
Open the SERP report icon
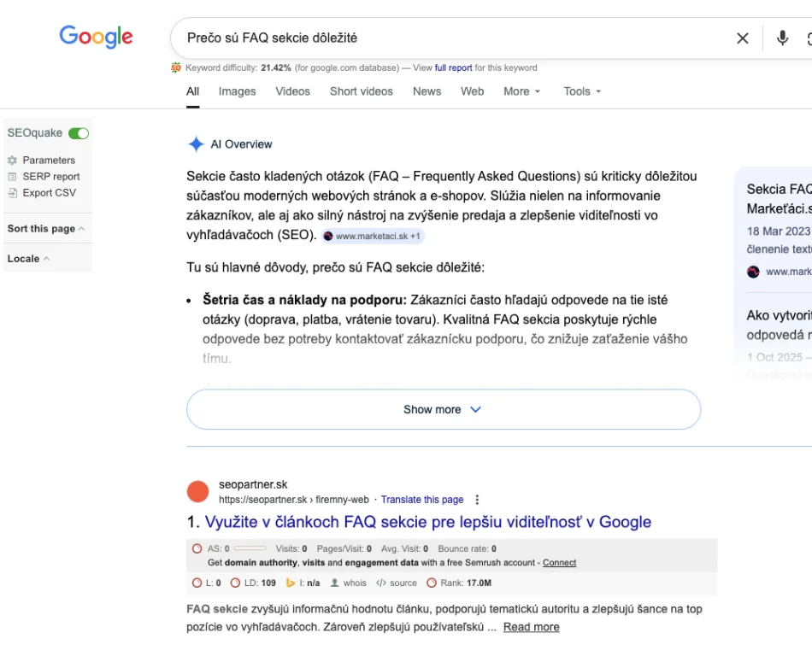click(12, 177)
